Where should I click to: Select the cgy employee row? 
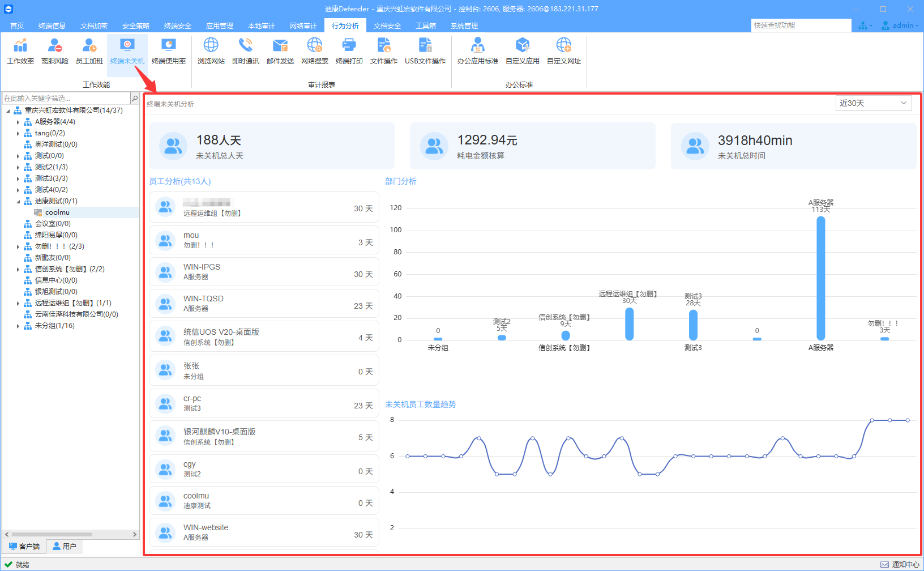264,468
